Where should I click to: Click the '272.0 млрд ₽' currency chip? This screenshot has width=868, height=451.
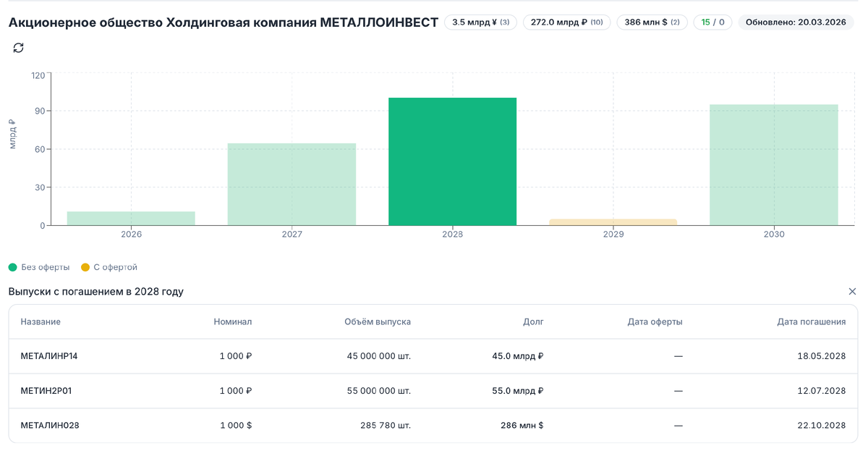click(x=566, y=22)
